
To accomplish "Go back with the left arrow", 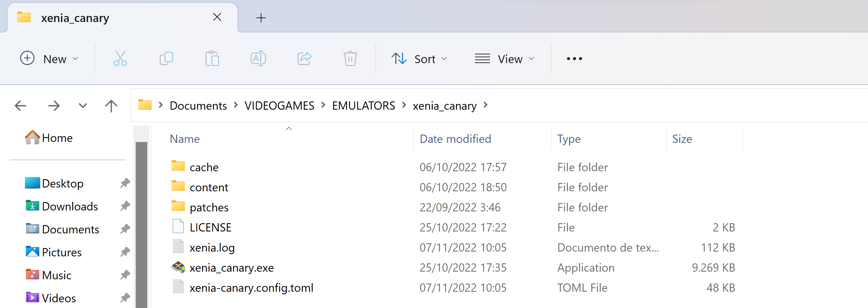I will click(20, 106).
